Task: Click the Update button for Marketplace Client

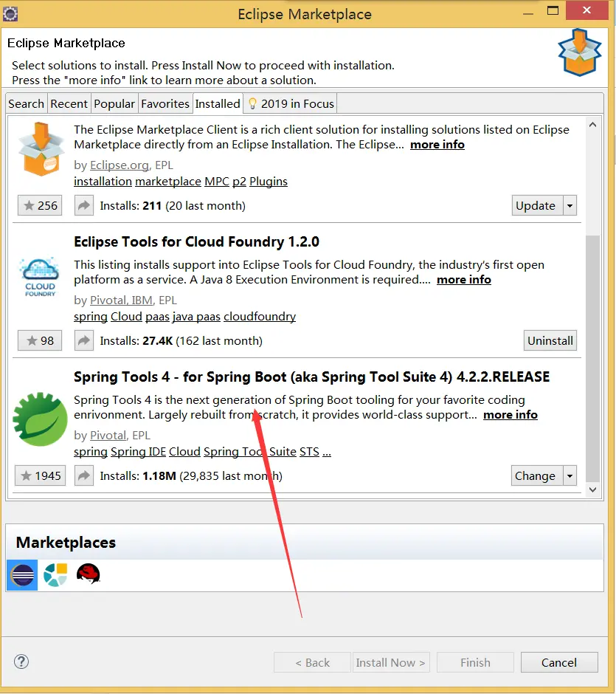Action: tap(537, 205)
